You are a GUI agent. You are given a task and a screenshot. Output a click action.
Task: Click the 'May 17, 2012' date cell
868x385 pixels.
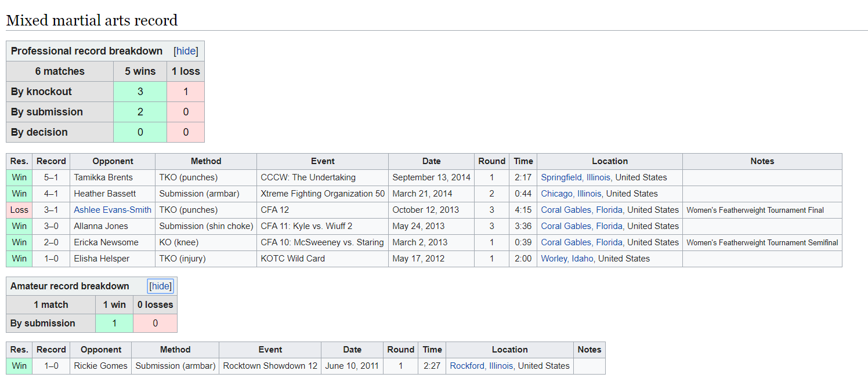pos(432,259)
